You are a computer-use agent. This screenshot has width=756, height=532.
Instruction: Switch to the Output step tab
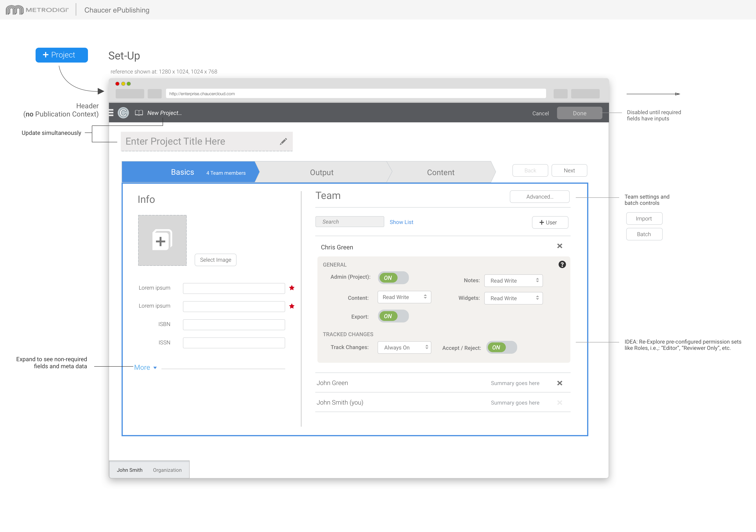click(322, 173)
